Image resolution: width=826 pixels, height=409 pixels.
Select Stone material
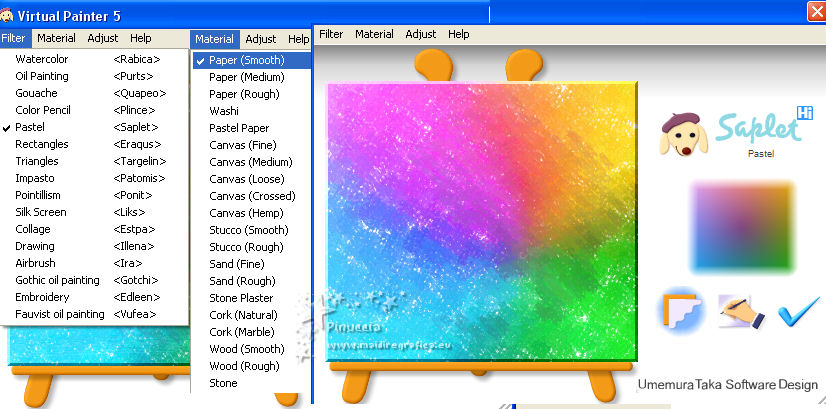(251, 383)
